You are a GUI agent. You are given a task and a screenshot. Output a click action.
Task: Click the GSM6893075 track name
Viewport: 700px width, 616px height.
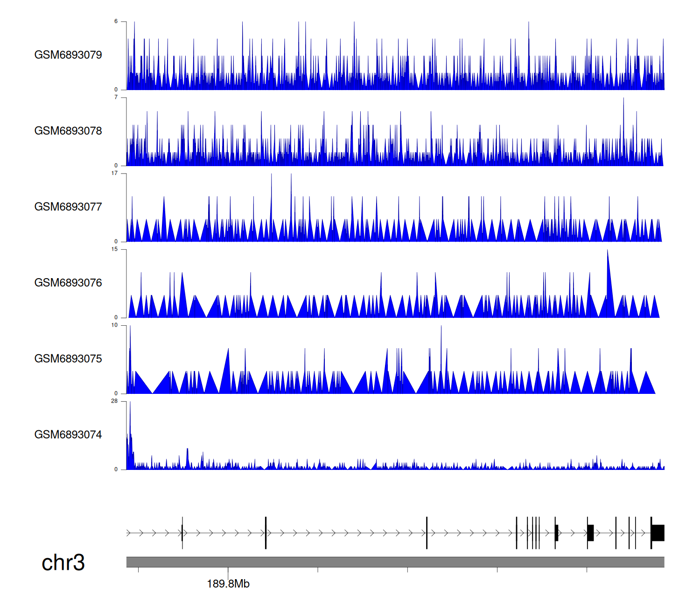pos(68,359)
